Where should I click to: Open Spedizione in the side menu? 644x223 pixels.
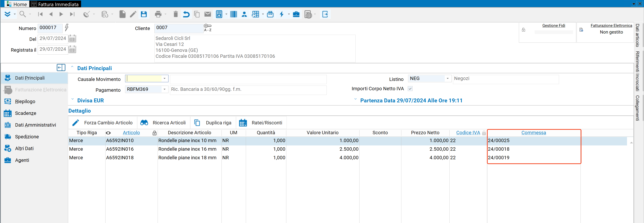tap(27, 137)
